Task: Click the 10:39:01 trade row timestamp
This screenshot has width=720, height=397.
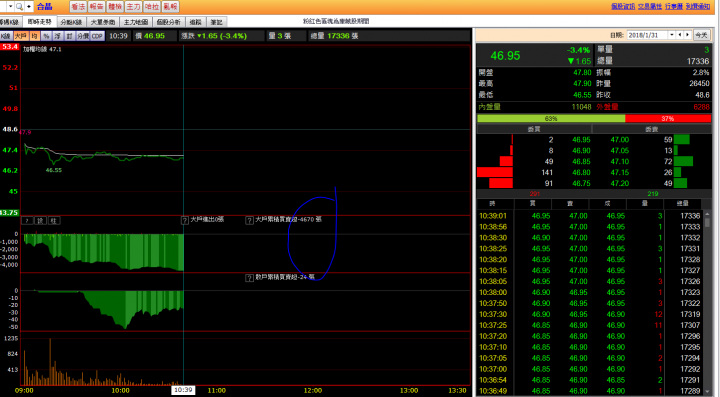Action: [x=493, y=216]
